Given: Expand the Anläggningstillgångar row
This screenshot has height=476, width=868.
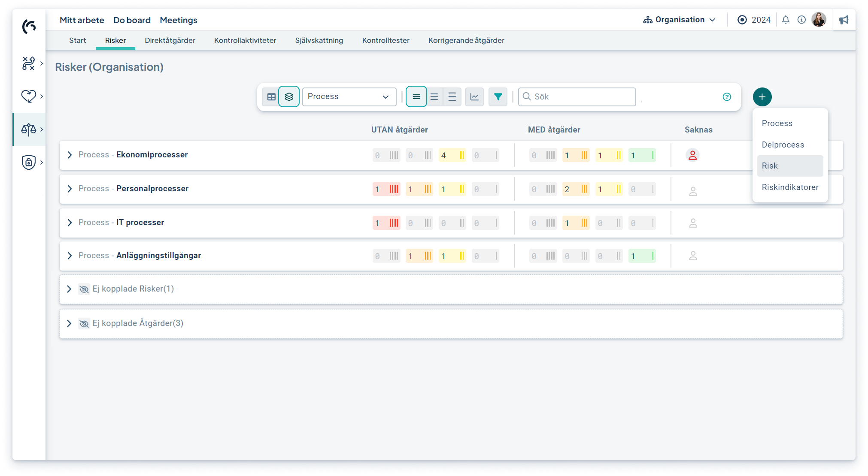Looking at the screenshot, I should [x=70, y=256].
